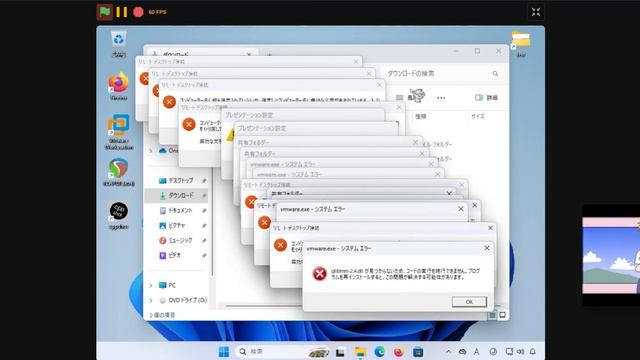Select ピクチャ in Explorer navigation pane

177,225
